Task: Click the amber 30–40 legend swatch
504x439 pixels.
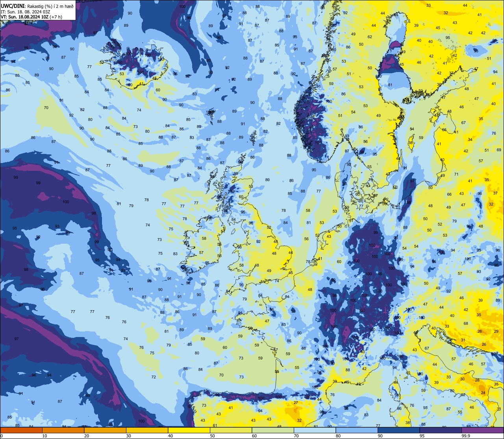Action: pos(147,430)
